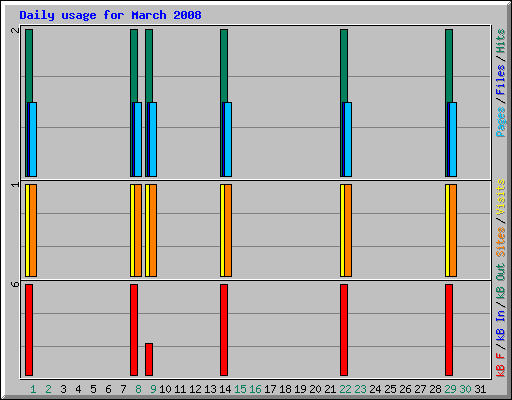Image resolution: width=512 pixels, height=400 pixels.
Task: Click x-axis day label "1"
Action: tap(33, 389)
